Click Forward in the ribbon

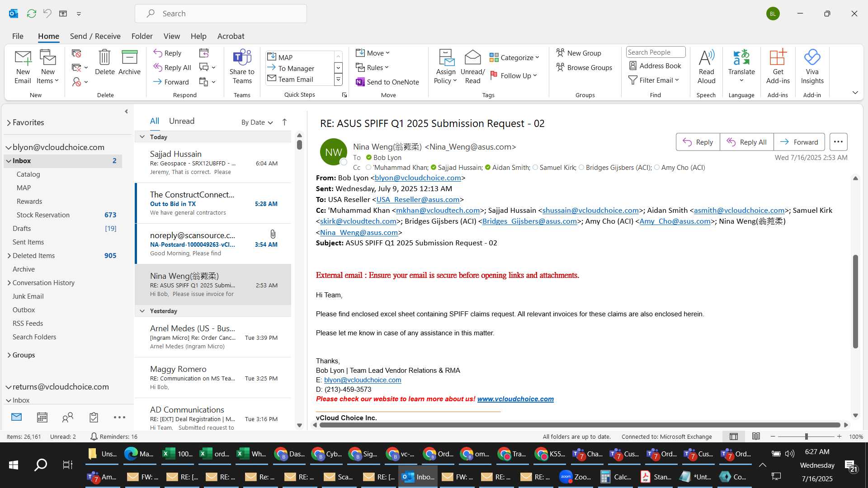[x=171, y=82]
